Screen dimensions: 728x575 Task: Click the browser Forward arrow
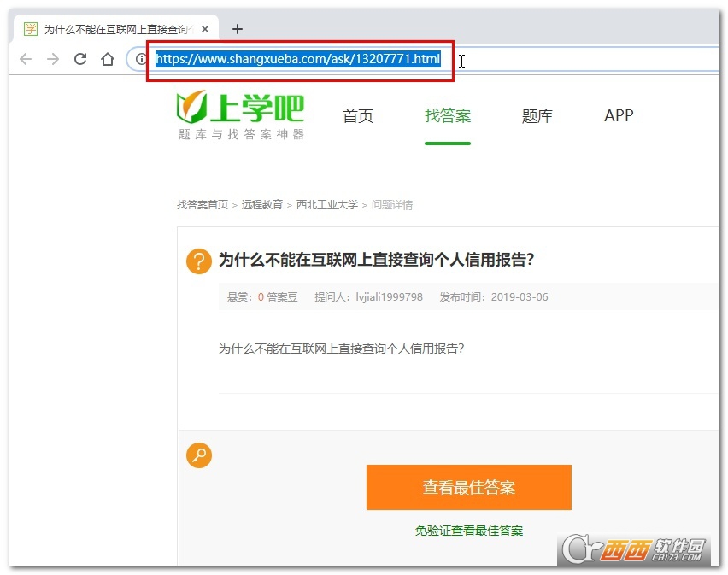(53, 59)
